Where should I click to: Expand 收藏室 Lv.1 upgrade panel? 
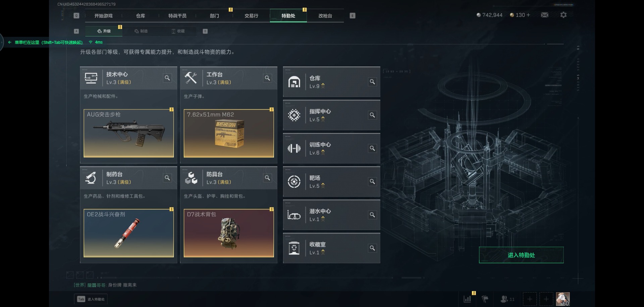coord(332,248)
